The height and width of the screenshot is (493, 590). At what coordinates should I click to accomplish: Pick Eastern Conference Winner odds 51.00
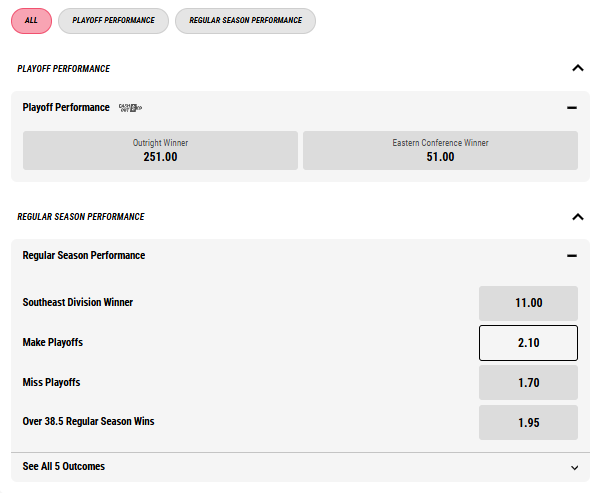click(x=440, y=151)
